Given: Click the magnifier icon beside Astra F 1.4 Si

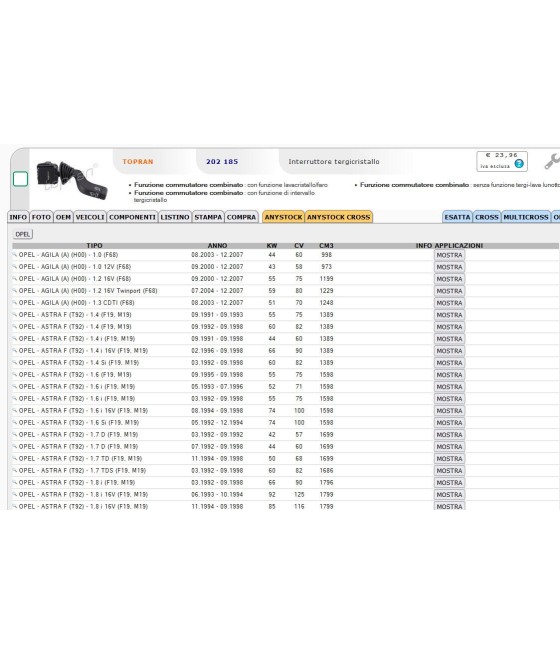Looking at the screenshot, I should click(15, 363).
